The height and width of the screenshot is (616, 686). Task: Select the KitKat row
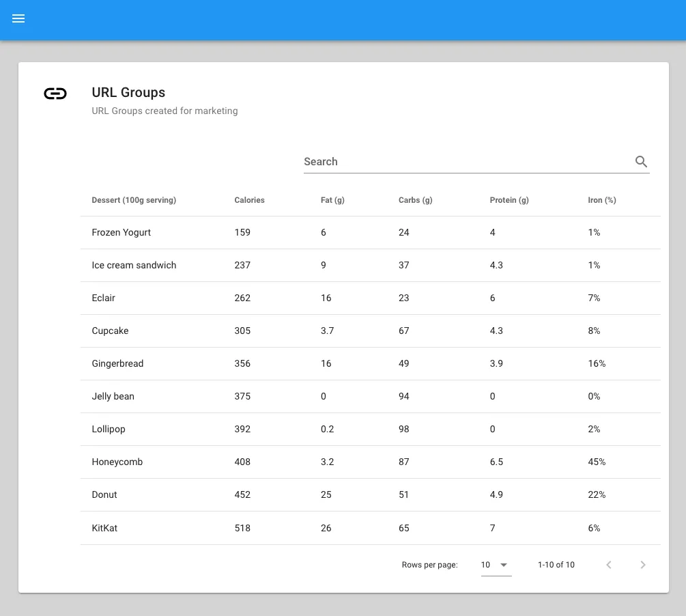[371, 528]
